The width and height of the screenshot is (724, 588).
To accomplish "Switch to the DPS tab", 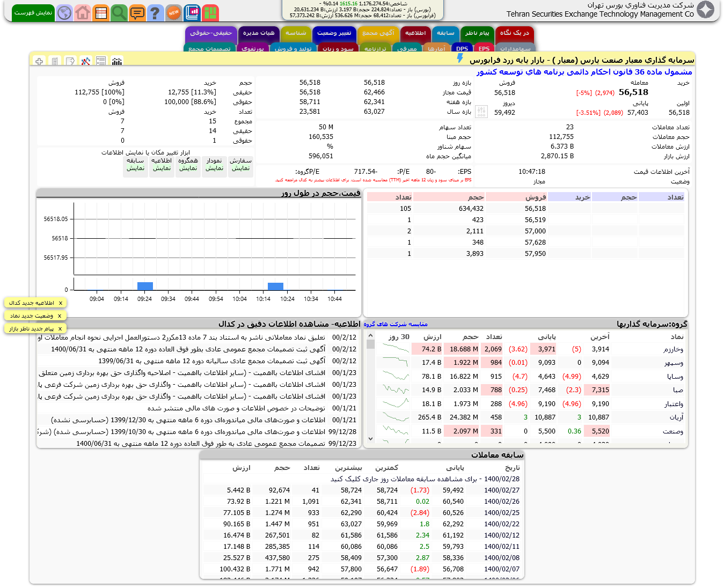I will click(462, 48).
